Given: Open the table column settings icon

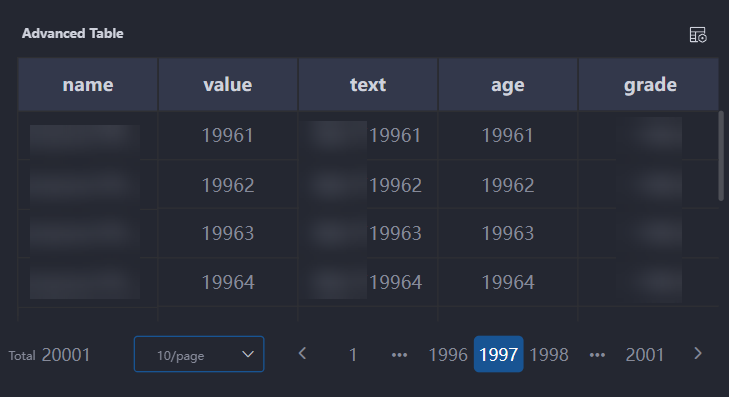Looking at the screenshot, I should coord(698,35).
